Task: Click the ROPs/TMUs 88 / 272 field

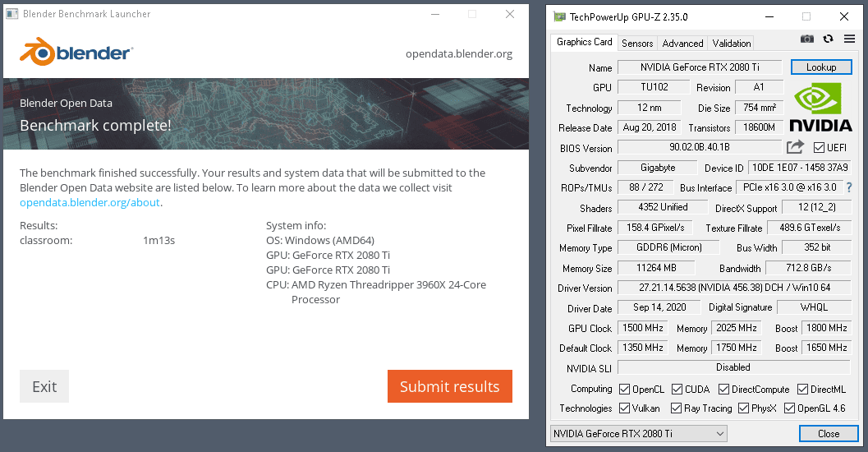Action: (x=645, y=187)
